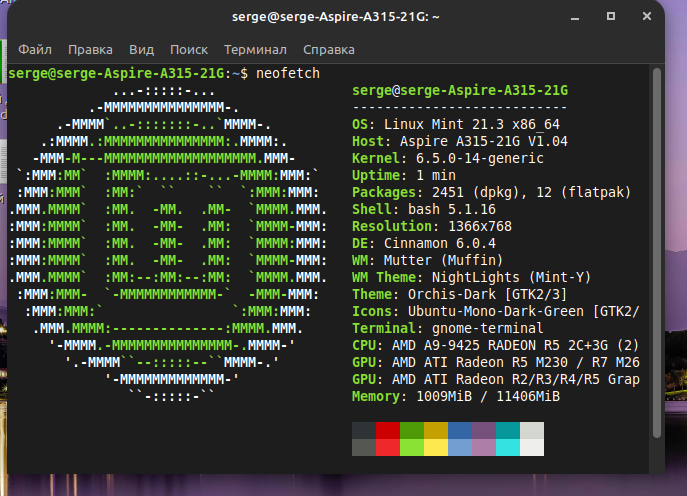The image size is (687, 496).
Task: Click the white bottom color block
Action: 532,447
